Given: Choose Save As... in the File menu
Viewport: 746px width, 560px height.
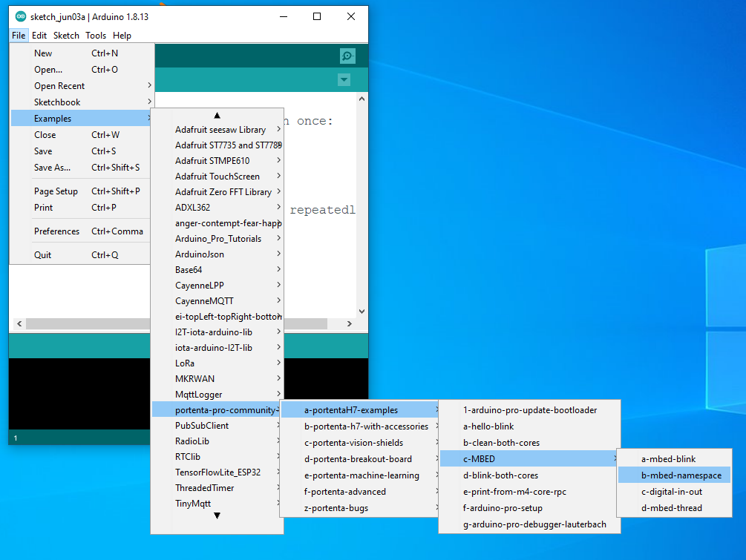Looking at the screenshot, I should coord(82,168).
